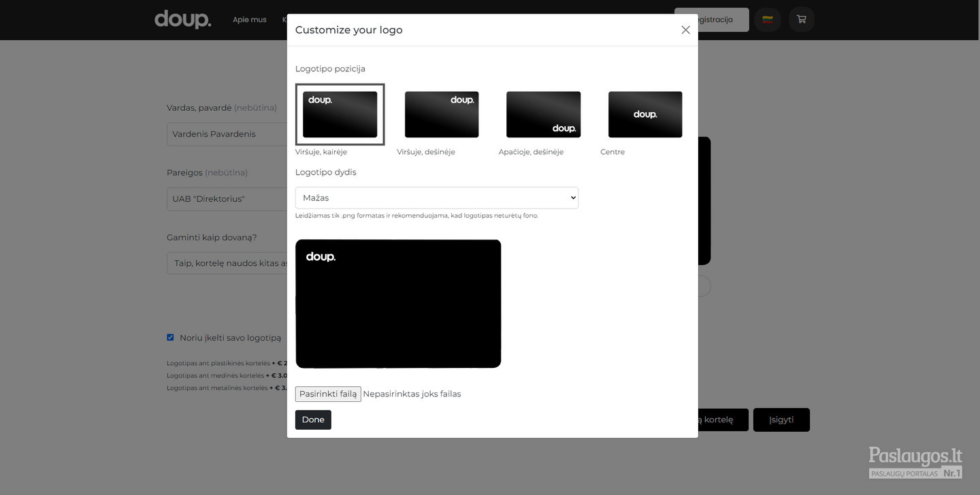Image resolution: width=980 pixels, height=495 pixels.
Task: Click the Pasirinkti failą file button
Action: [x=328, y=394]
